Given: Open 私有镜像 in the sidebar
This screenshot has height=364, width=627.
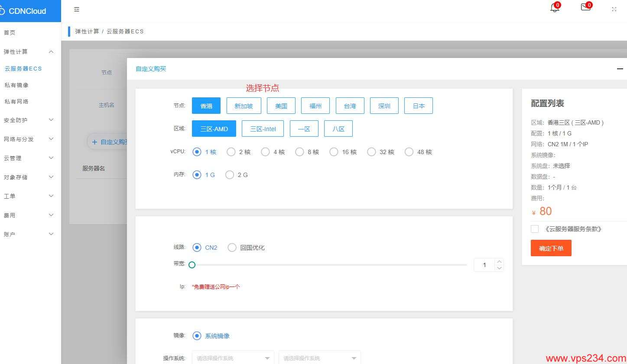Looking at the screenshot, I should pos(16,85).
